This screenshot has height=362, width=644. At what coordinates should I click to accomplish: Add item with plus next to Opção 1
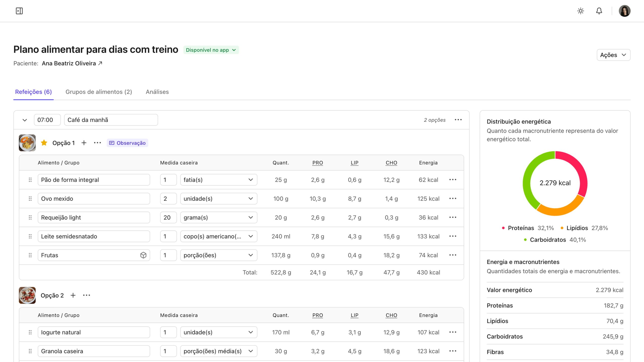click(x=84, y=143)
